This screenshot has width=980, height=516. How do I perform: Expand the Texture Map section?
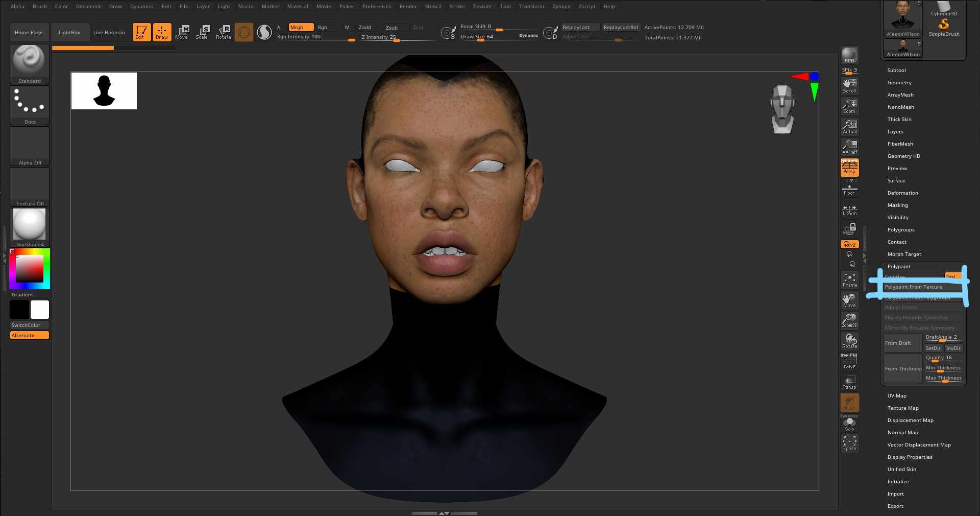click(x=902, y=408)
